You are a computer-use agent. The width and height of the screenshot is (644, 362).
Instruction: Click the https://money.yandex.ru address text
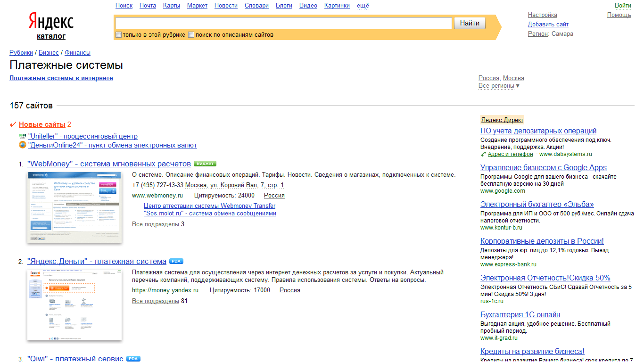click(x=165, y=290)
